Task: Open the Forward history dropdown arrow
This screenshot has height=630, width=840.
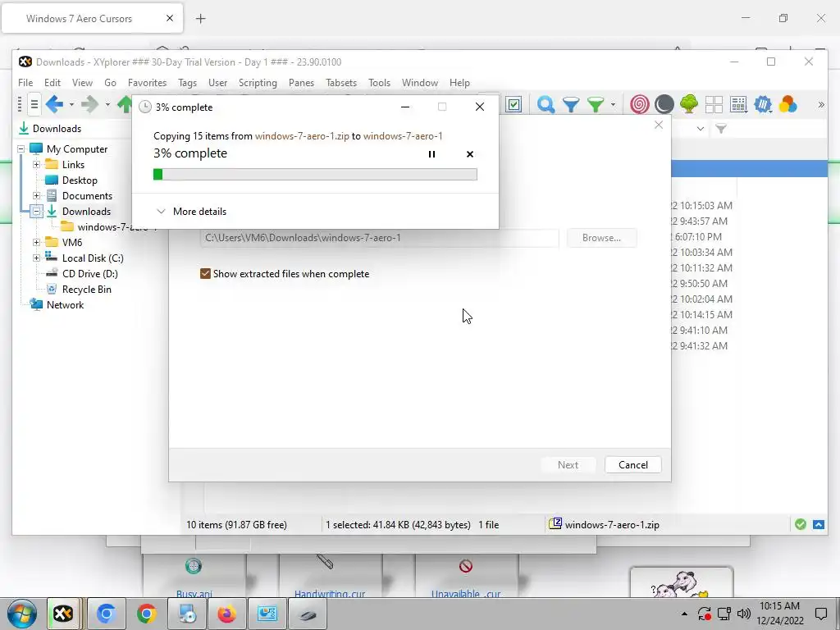Action: pos(107,105)
